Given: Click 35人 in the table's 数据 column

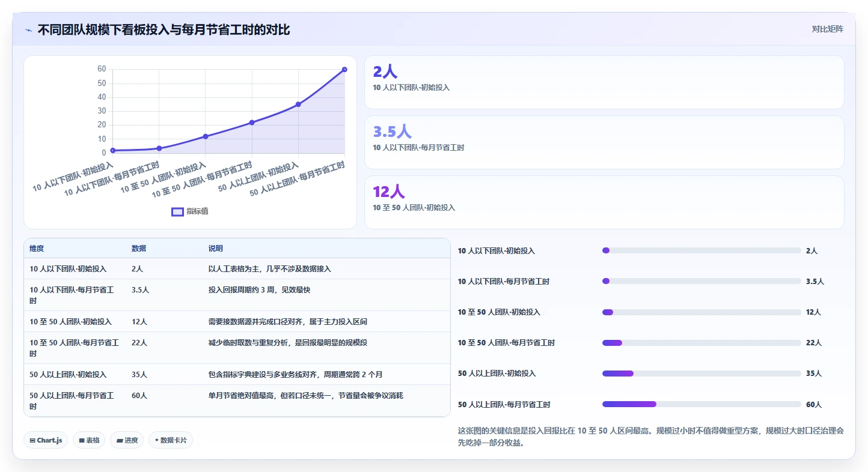Looking at the screenshot, I should point(139,375).
